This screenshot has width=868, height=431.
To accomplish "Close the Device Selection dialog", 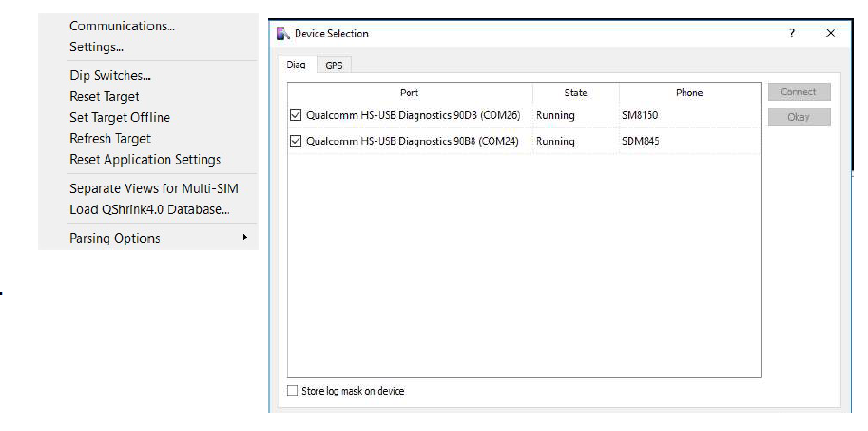I will pyautogui.click(x=831, y=33).
